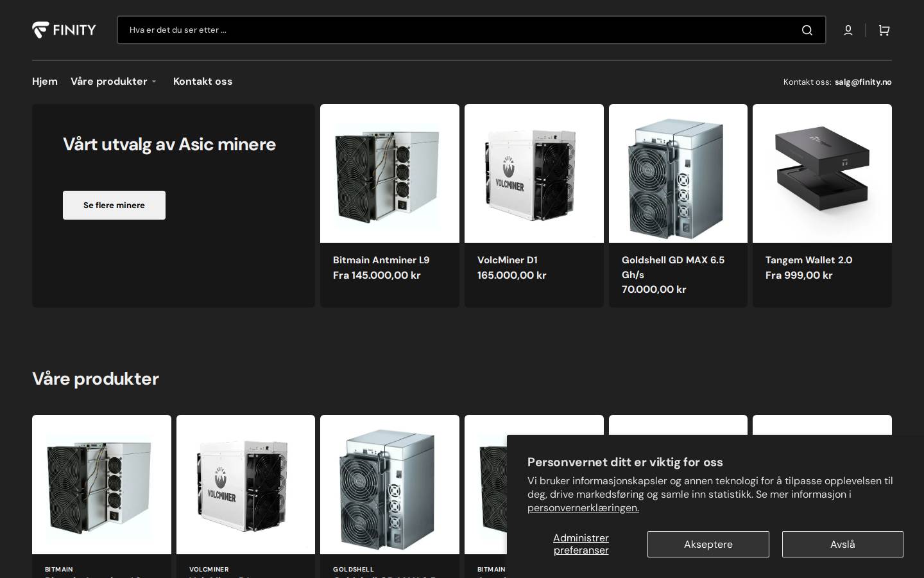This screenshot has width=924, height=578.
Task: Open Tangem Wallet 2.0 image
Action: coord(822,173)
